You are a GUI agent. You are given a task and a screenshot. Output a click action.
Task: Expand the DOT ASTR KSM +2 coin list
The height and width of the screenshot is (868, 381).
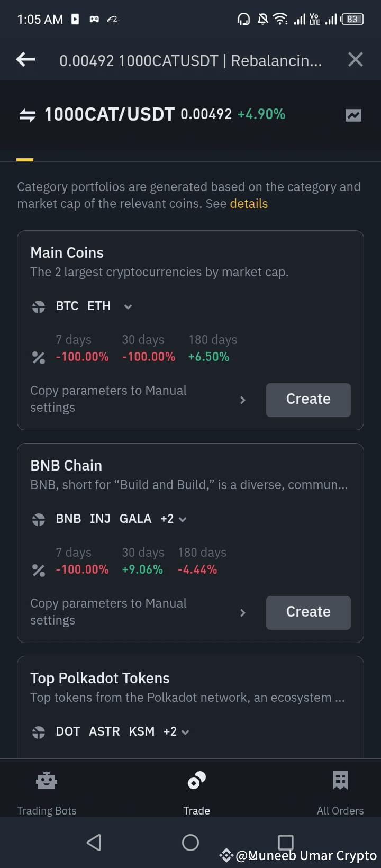[185, 733]
